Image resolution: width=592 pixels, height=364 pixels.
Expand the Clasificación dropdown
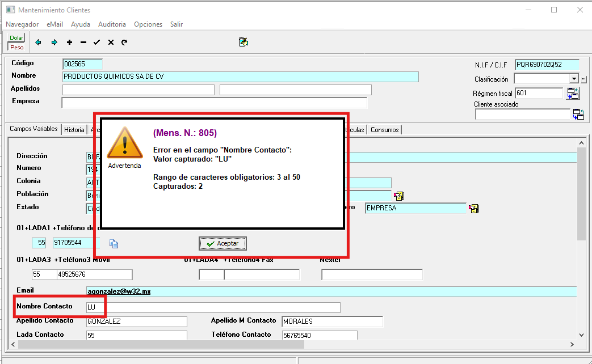click(x=574, y=79)
